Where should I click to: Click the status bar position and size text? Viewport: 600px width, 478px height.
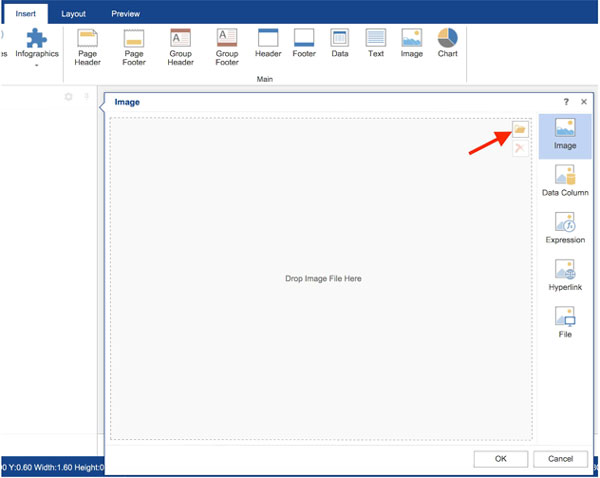pos(52,467)
